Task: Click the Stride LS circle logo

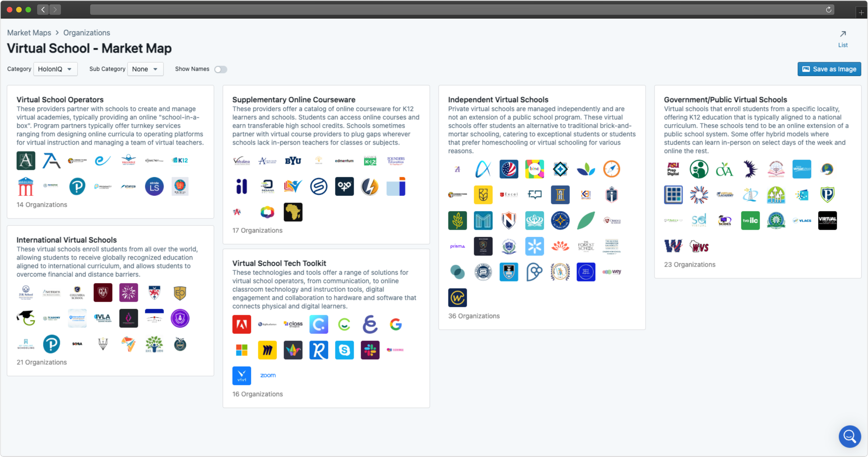Action: point(154,186)
